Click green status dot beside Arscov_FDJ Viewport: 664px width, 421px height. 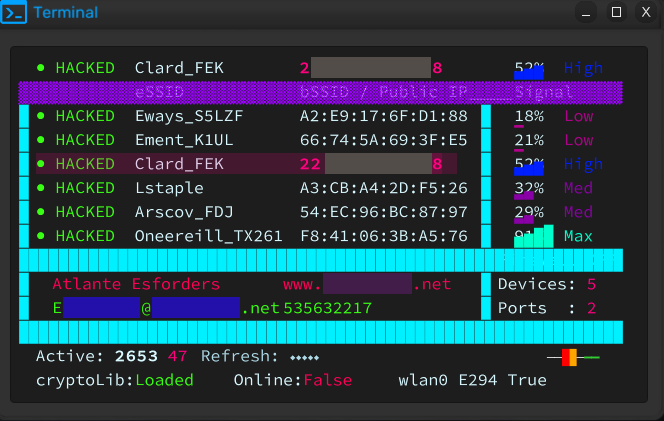click(x=41, y=212)
